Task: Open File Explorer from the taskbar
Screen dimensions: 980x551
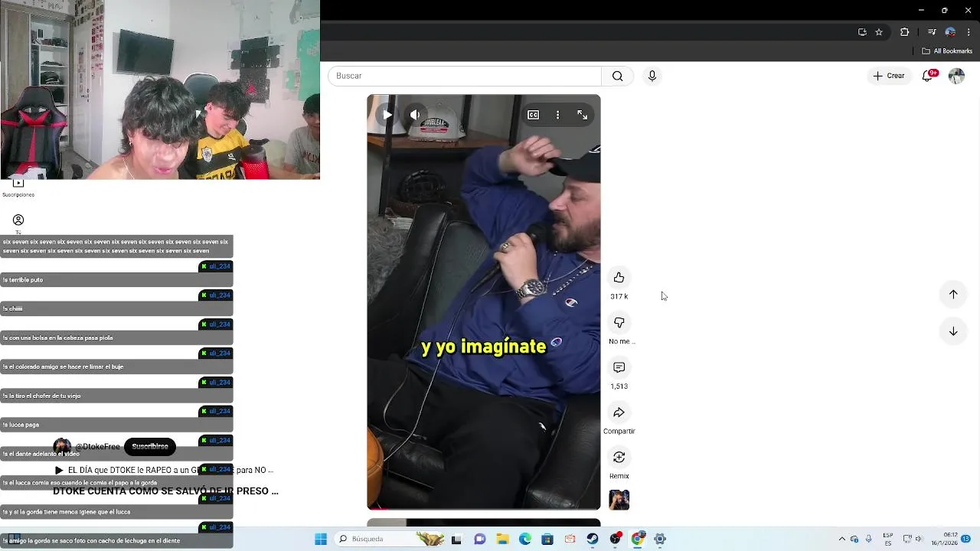Action: click(502, 539)
